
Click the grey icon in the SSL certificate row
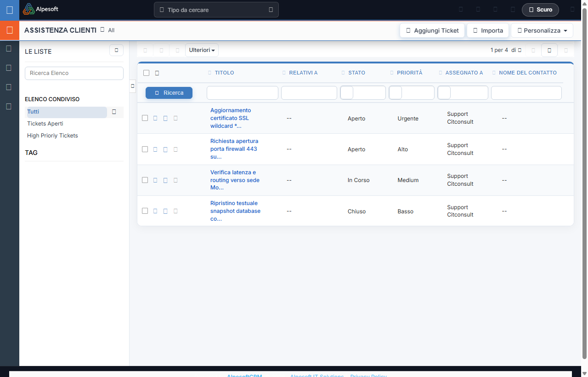point(175,118)
